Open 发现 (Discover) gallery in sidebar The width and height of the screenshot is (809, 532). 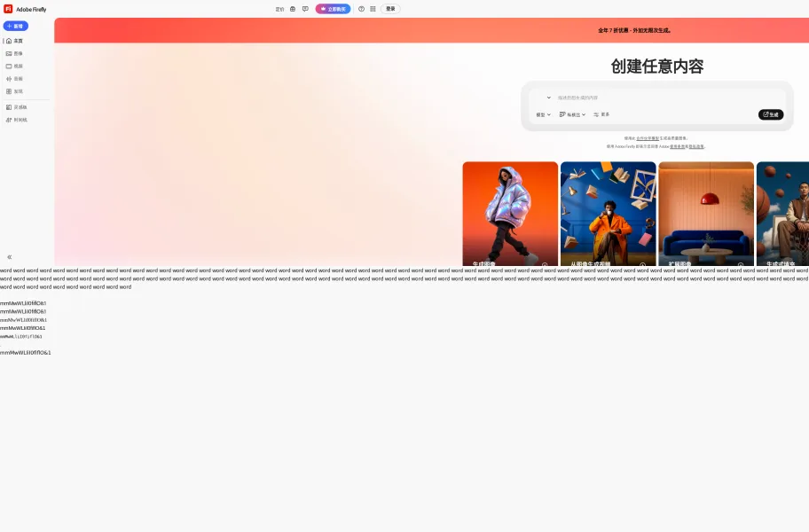pyautogui.click(x=14, y=91)
